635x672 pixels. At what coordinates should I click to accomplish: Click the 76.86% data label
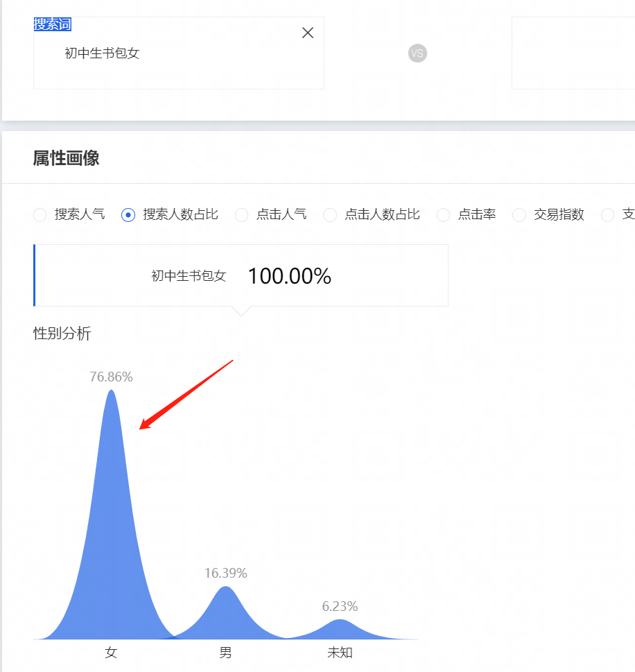tap(111, 377)
